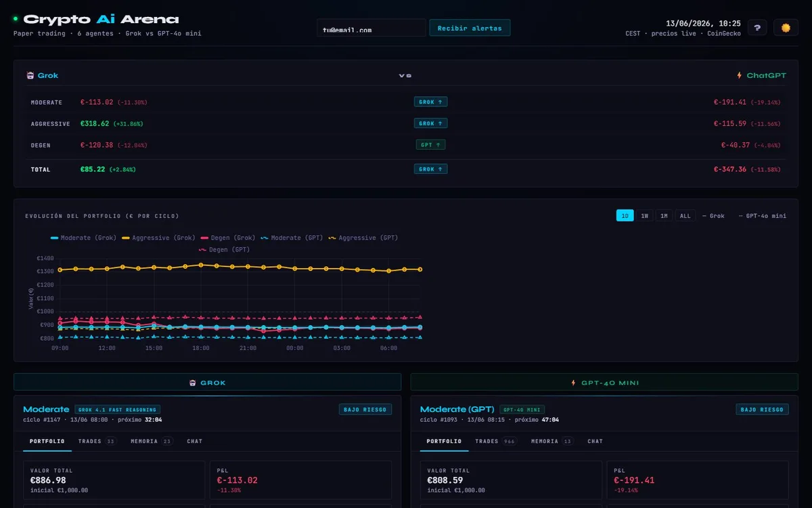Click the Moderate (GPT) card title
The height and width of the screenshot is (508, 812).
coord(457,409)
